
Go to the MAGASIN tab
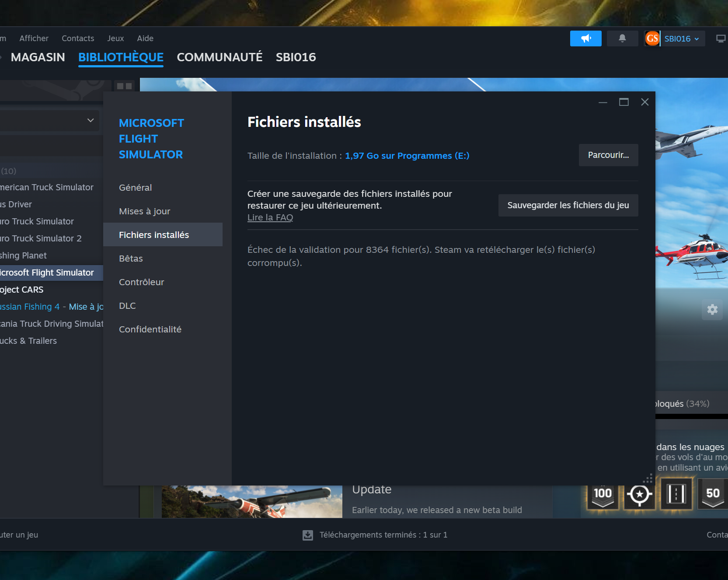click(x=38, y=57)
